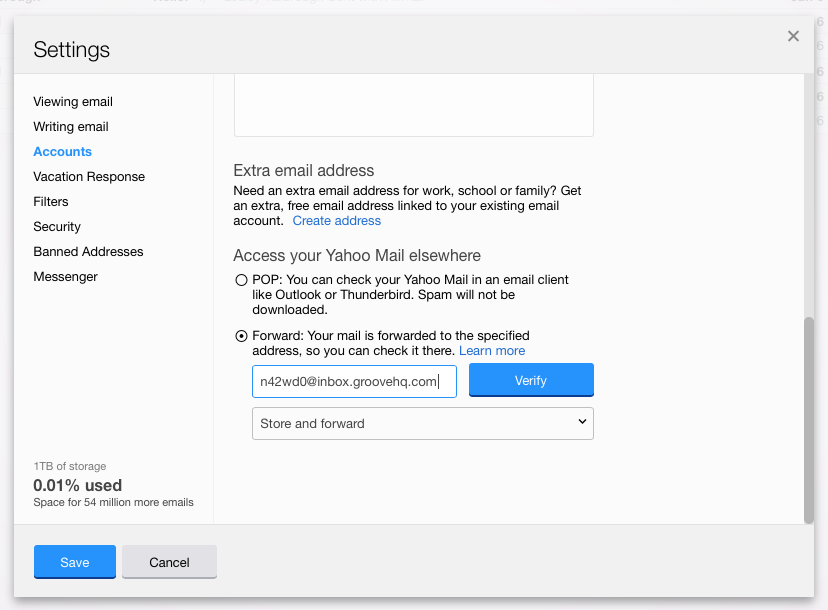Save the settings changes
Screen dimensions: 828x610
coord(75,562)
